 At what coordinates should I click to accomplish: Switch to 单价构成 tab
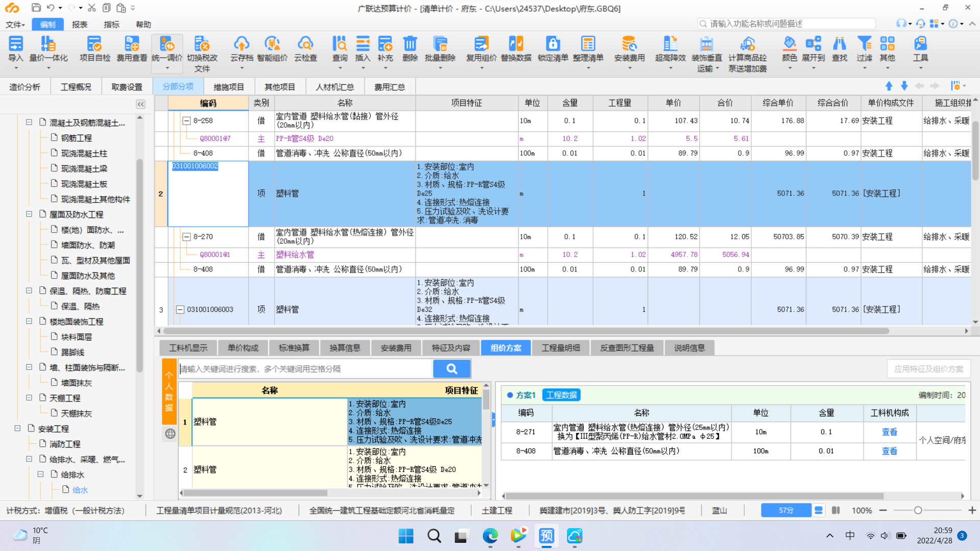243,348
